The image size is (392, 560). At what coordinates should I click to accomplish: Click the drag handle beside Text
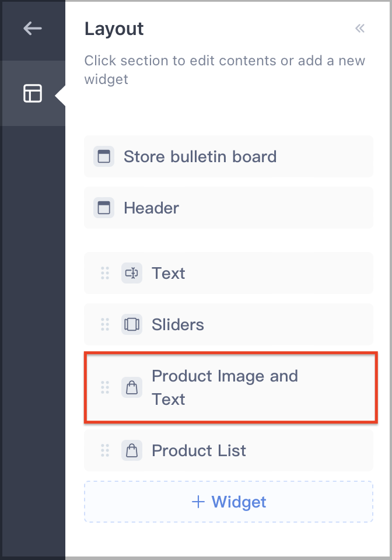point(105,273)
